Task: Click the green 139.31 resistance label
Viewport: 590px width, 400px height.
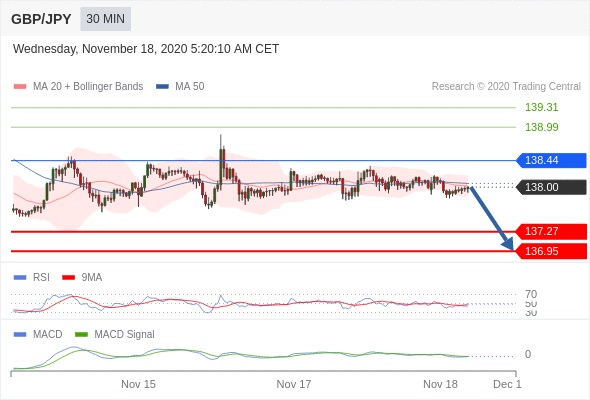Action: click(x=541, y=107)
